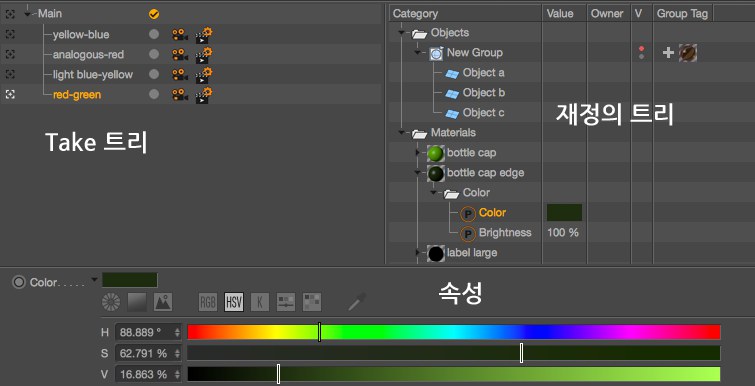This screenshot has width=755, height=386.
Task: Expand the bottle cap material
Action: pos(417,153)
